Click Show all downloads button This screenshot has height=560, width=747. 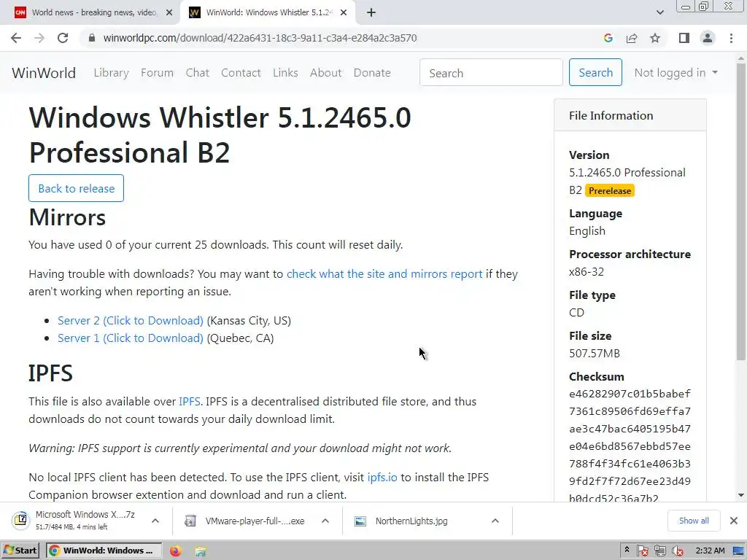694,521
